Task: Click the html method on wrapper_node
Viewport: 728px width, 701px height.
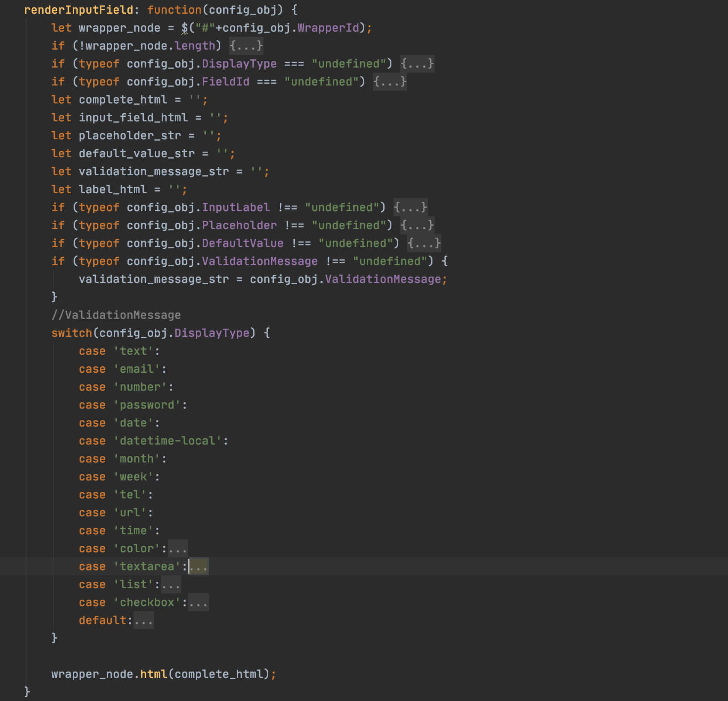Action: pyautogui.click(x=154, y=674)
